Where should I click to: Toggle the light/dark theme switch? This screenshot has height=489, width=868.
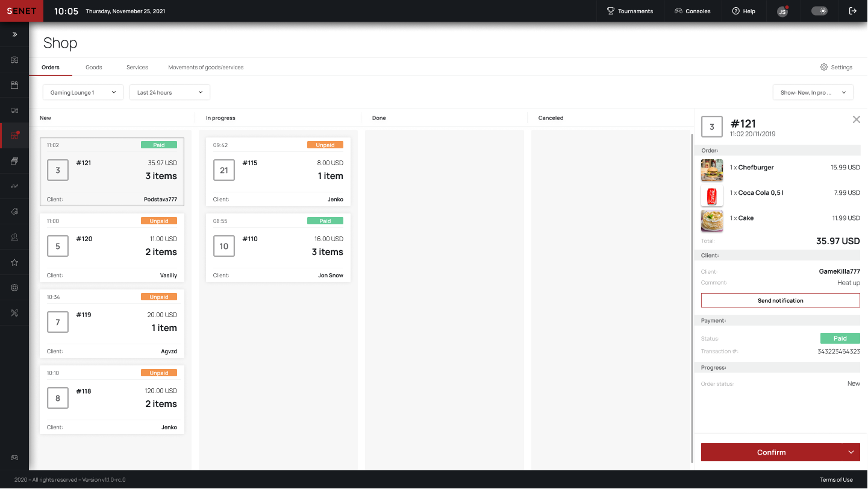(819, 11)
